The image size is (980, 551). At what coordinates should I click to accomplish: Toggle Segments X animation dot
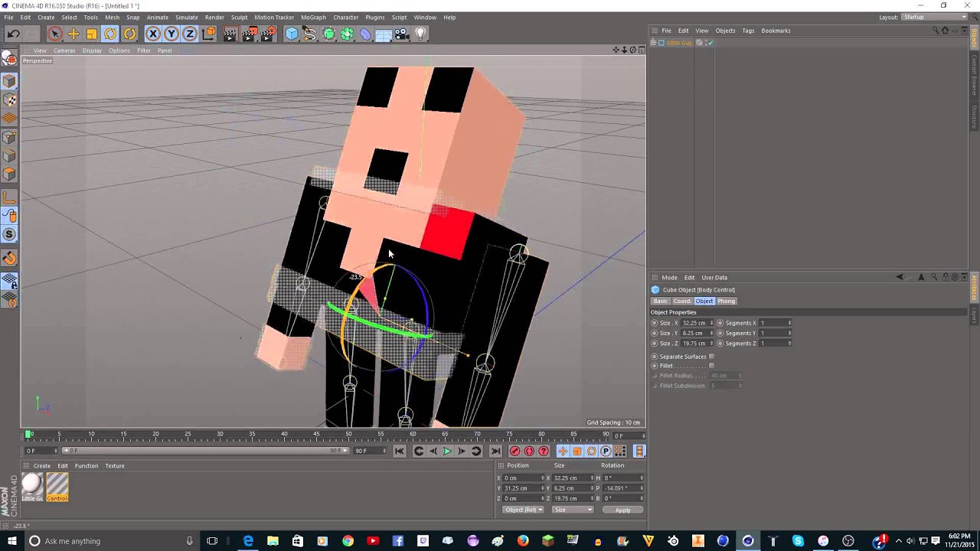[720, 323]
